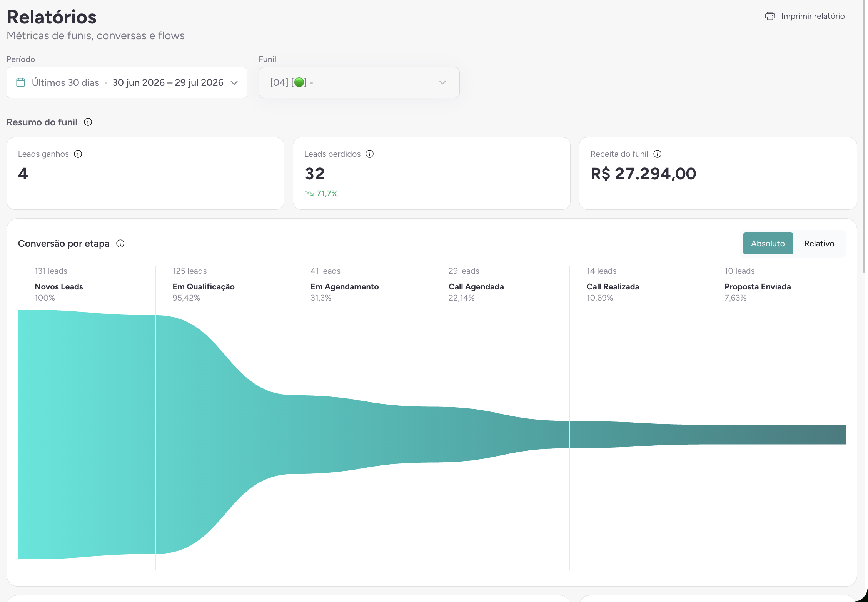Expand the Período date range chevron
The image size is (868, 602).
click(234, 83)
